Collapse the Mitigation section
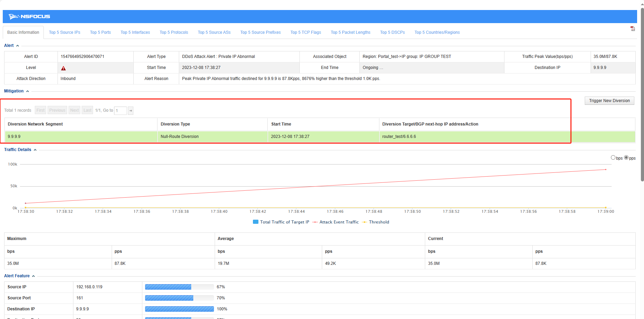 pos(28,91)
